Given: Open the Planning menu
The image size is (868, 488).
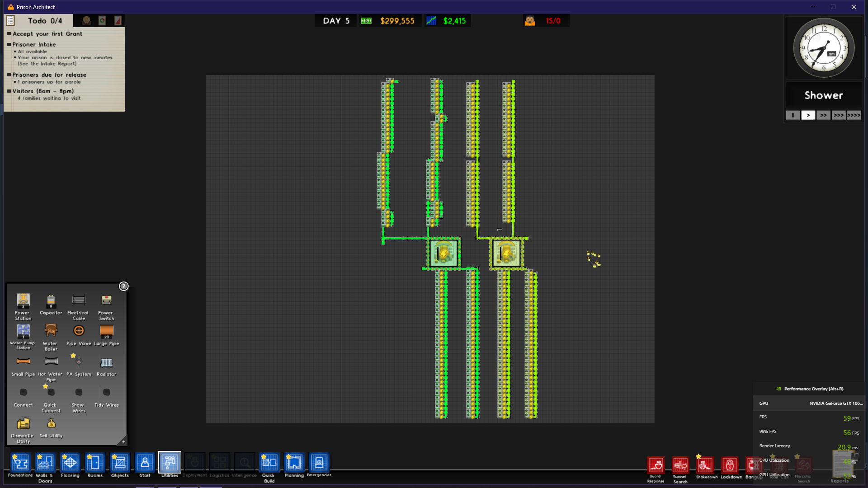Looking at the screenshot, I should point(294,465).
